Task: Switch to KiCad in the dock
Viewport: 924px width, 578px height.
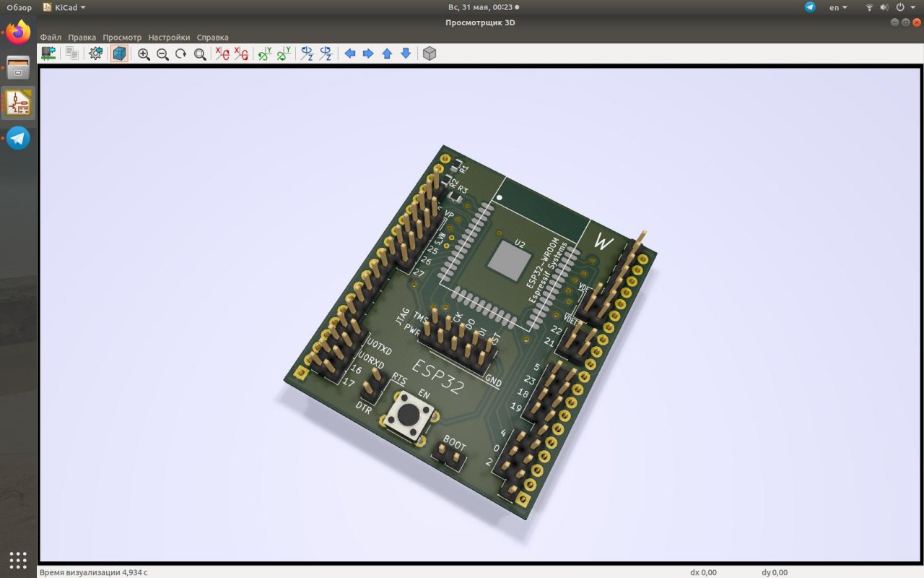Action: [18, 103]
